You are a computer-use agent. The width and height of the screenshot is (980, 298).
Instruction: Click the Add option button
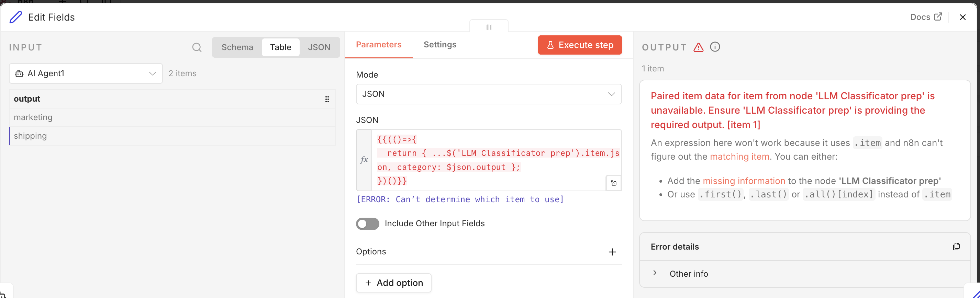pos(393,283)
